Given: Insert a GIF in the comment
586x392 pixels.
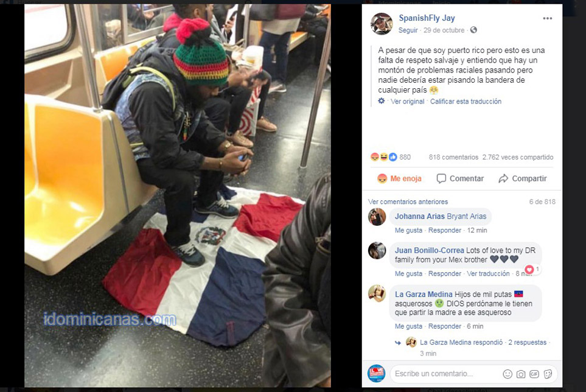Looking at the screenshot, I should point(534,374).
